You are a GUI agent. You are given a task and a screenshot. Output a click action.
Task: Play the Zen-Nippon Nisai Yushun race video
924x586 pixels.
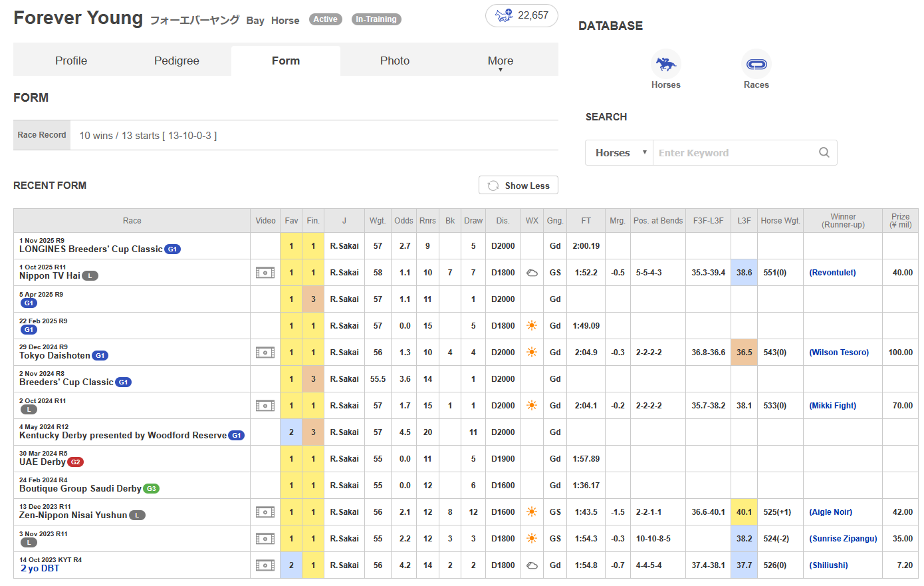tap(265, 512)
